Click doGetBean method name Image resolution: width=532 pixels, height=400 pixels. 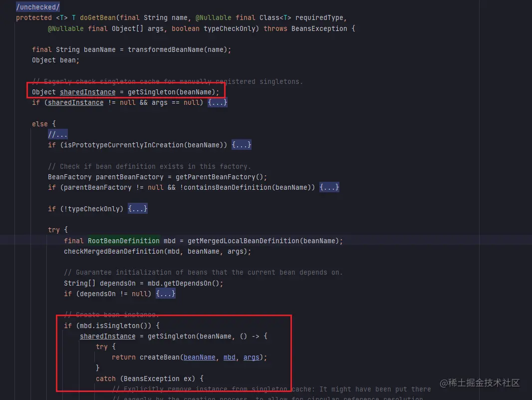(98, 17)
